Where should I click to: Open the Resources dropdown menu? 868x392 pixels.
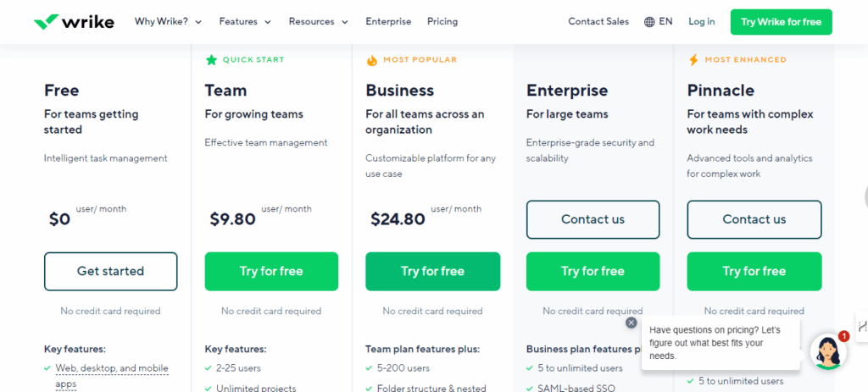tap(318, 22)
